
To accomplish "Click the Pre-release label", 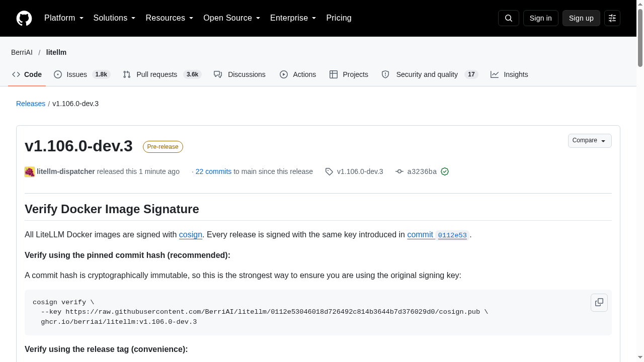I will [x=163, y=147].
